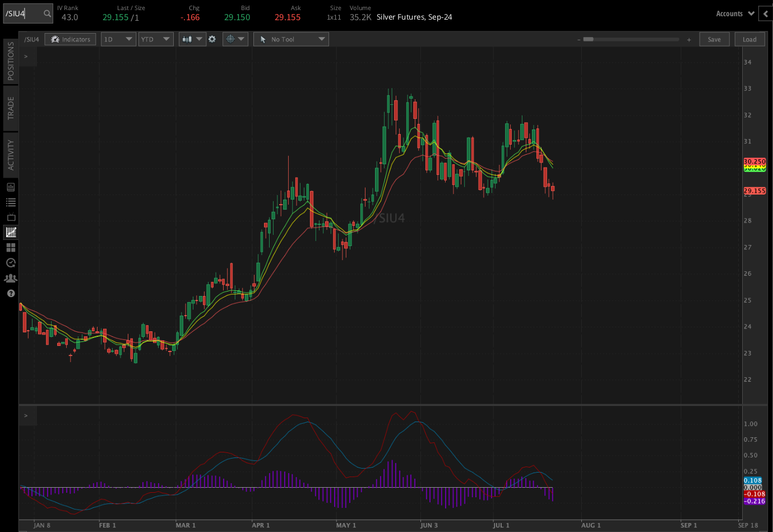Open the No Tool drawing dropdown
This screenshot has height=532, width=773.
click(291, 39)
